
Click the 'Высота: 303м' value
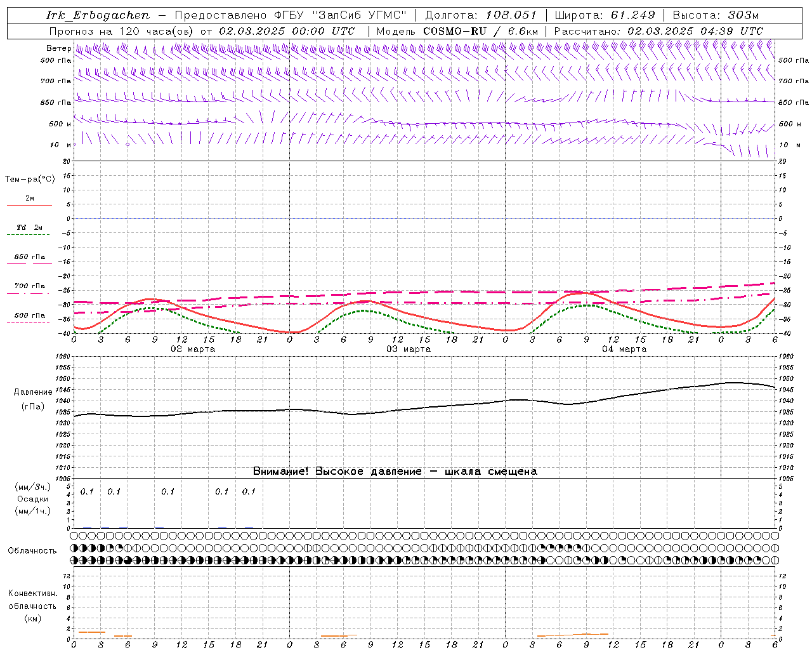click(x=716, y=15)
